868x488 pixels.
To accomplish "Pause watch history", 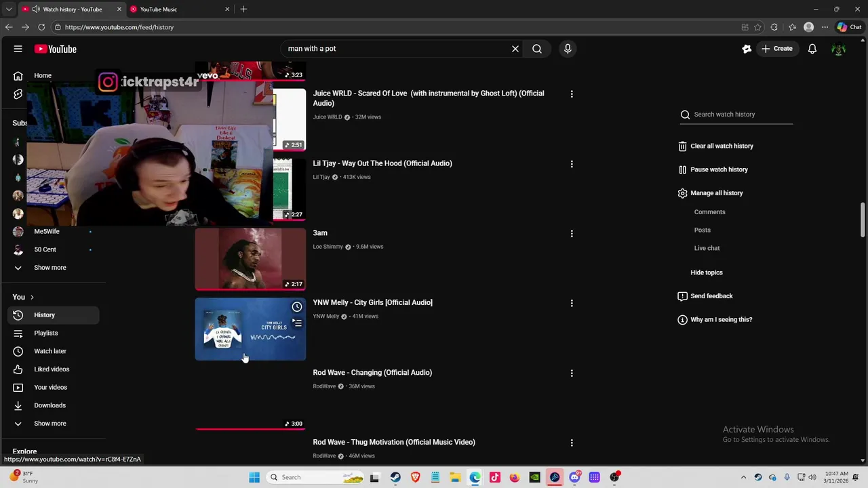I will 713,169.
